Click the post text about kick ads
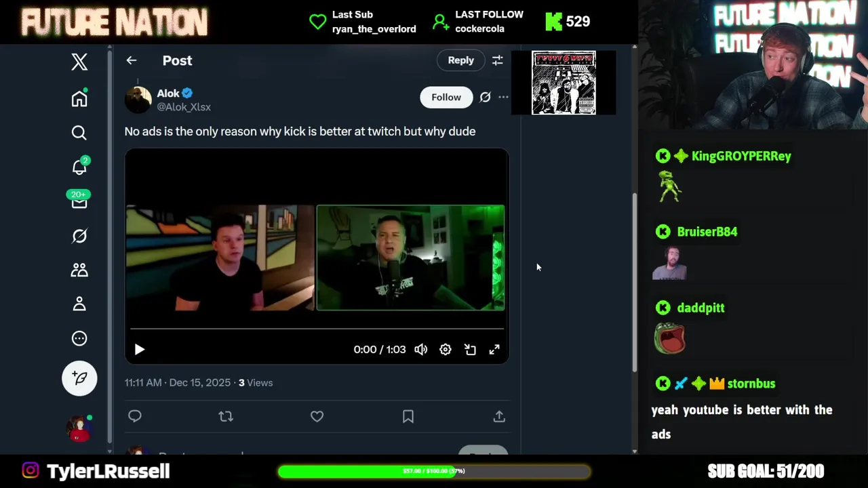The image size is (868, 488). coord(300,131)
